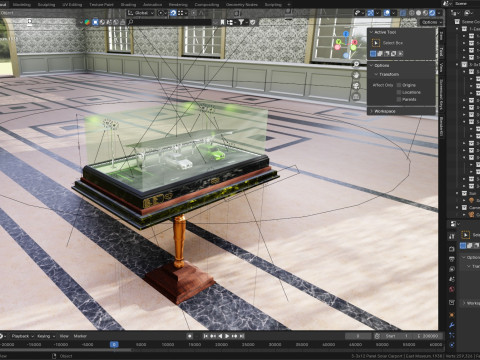
Task: Open the Modifiers wrench properties tab
Action: pyautogui.click(x=452, y=325)
